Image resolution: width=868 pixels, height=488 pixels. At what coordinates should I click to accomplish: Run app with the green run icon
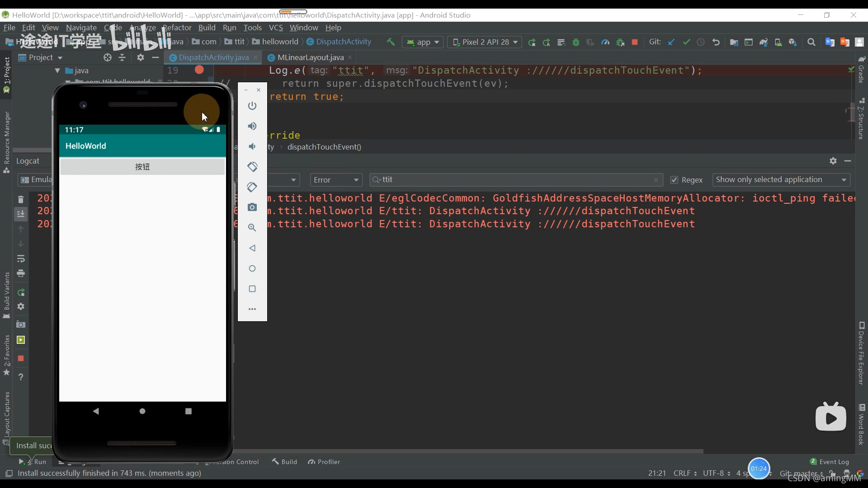[x=532, y=42]
